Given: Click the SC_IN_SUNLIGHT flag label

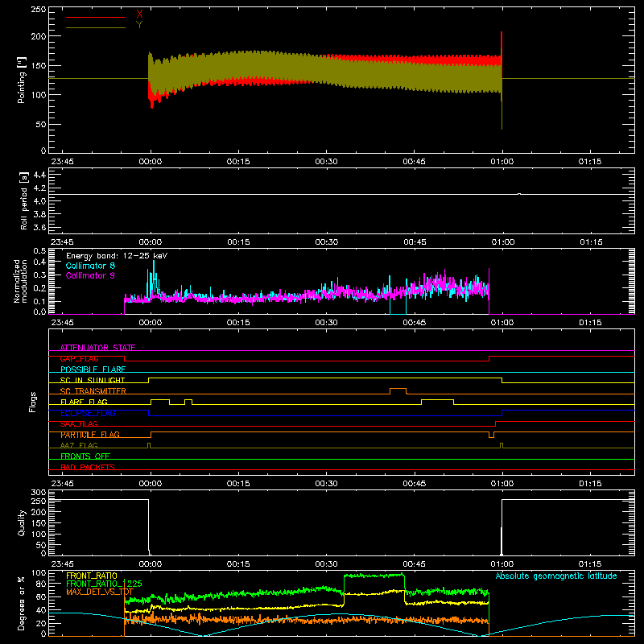Looking at the screenshot, I should pos(93,380).
